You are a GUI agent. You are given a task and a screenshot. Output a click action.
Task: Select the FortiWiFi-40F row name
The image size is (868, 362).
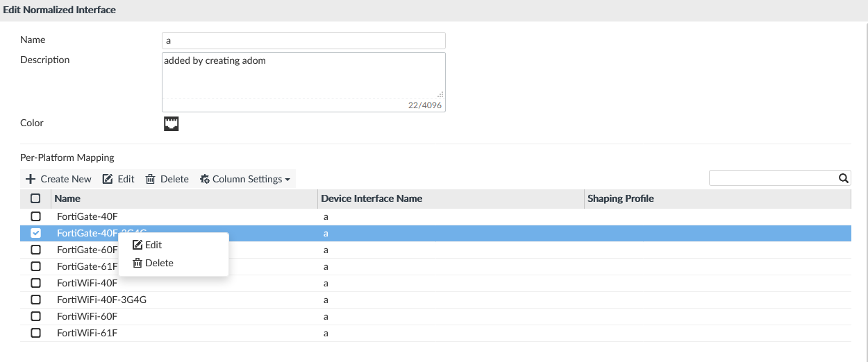87,283
